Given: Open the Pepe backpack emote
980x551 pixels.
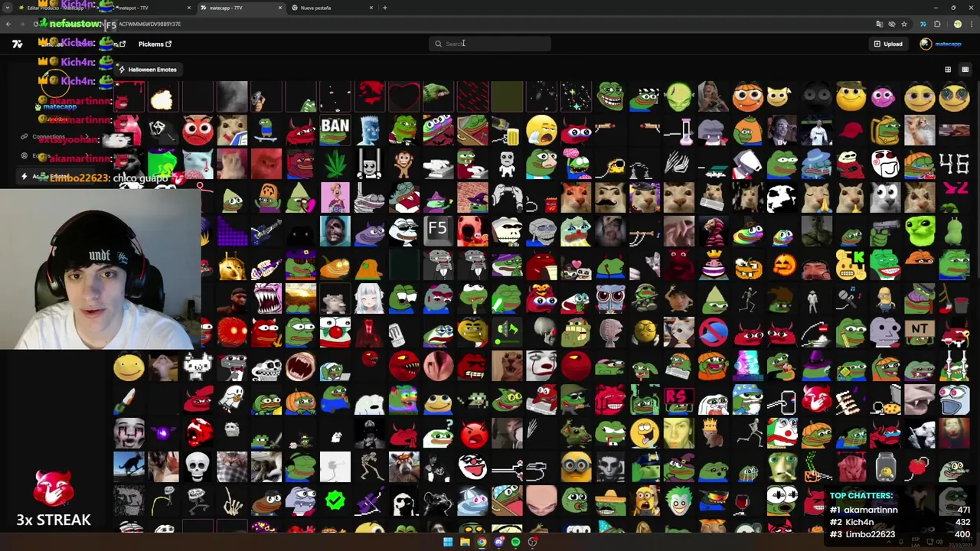Looking at the screenshot, I should click(886, 130).
